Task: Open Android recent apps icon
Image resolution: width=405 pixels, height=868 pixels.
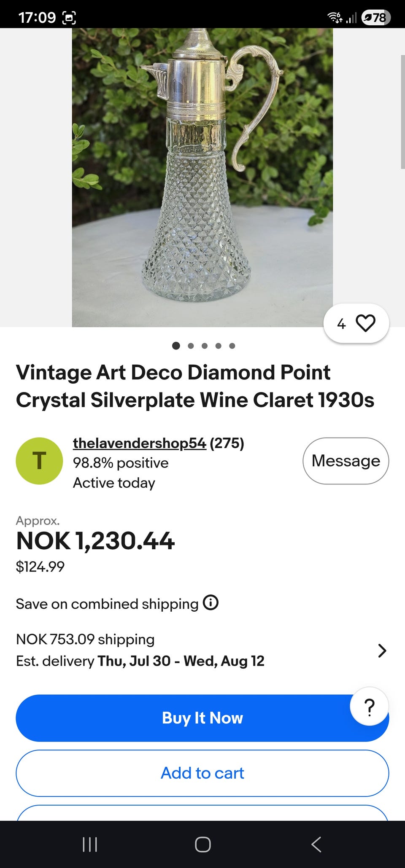Action: (x=90, y=844)
